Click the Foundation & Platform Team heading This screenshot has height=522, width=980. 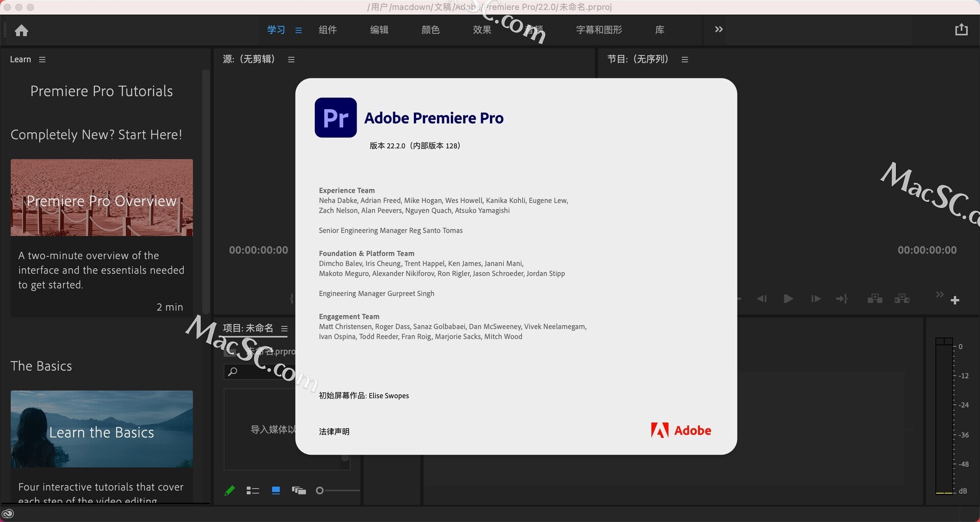366,253
